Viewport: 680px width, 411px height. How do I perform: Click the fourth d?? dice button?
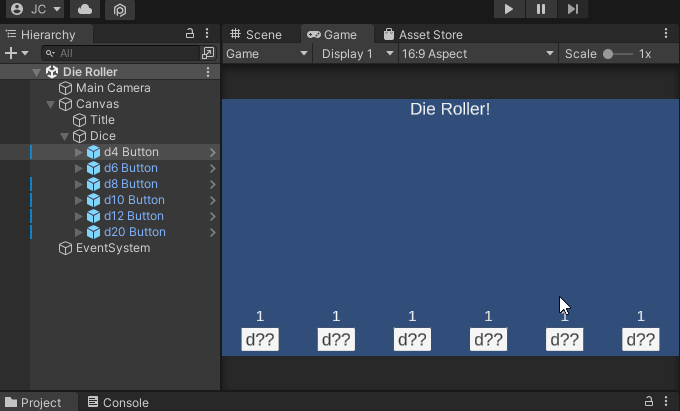pyautogui.click(x=488, y=339)
